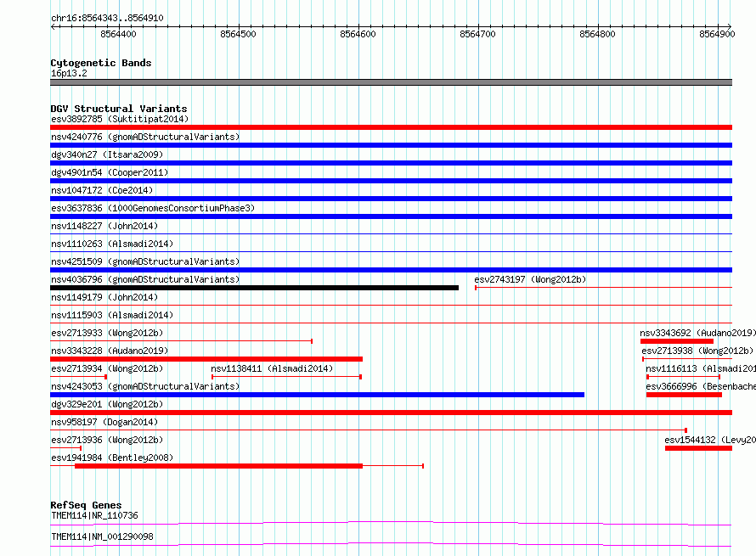Click the gray 16p13.2 cytoband bar
The width and height of the screenshot is (756, 556).
coord(391,82)
